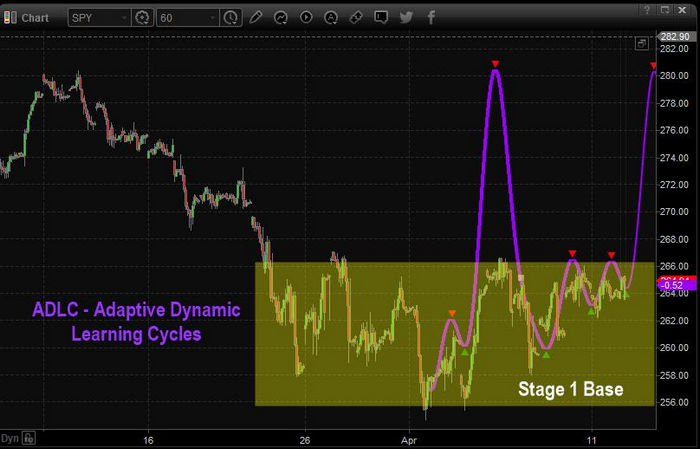The image size is (700, 449).
Task: Click the help question mark button
Action: coord(646,10)
